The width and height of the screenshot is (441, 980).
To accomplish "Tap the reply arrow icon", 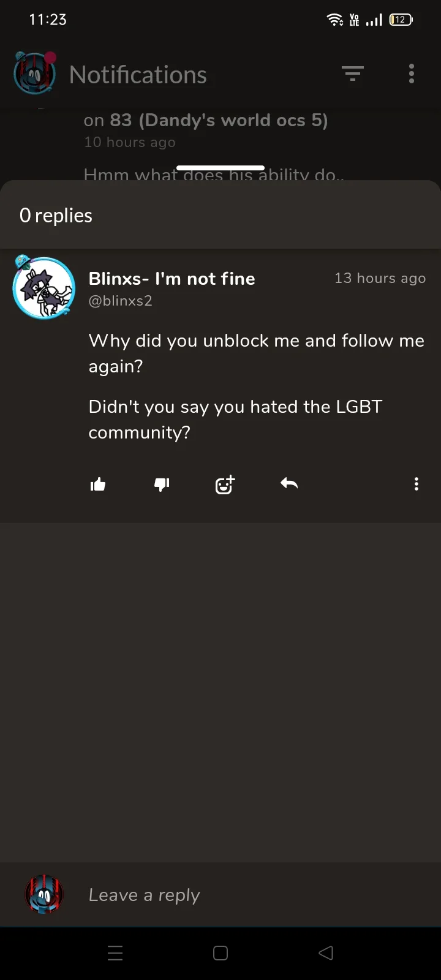I will click(x=289, y=484).
